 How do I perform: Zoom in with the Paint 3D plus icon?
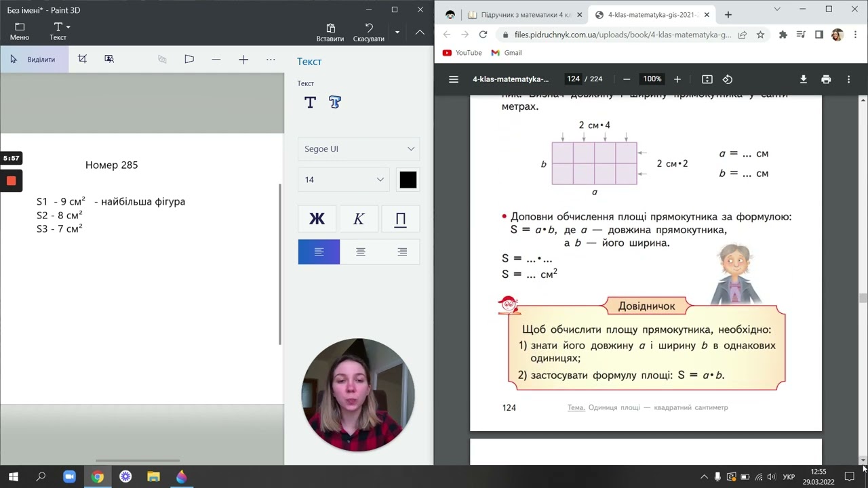(243, 60)
